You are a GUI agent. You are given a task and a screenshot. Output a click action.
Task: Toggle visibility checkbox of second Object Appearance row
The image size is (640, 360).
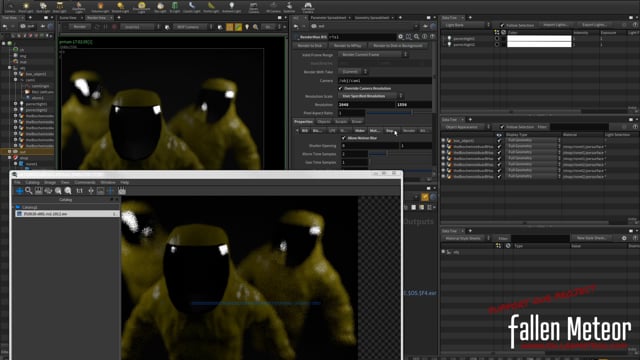[499, 147]
